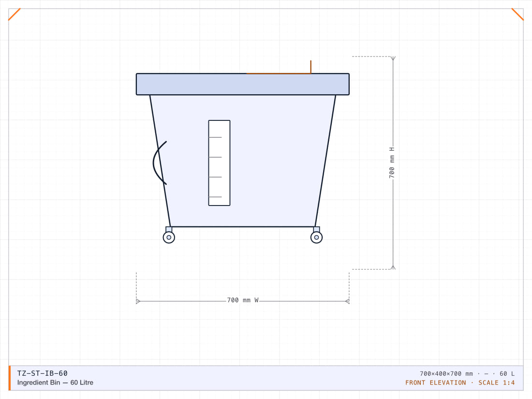Click the '700×400×700 mm · — · 60 L' specification
Viewport: 532px width, 399px height.
click(467, 373)
